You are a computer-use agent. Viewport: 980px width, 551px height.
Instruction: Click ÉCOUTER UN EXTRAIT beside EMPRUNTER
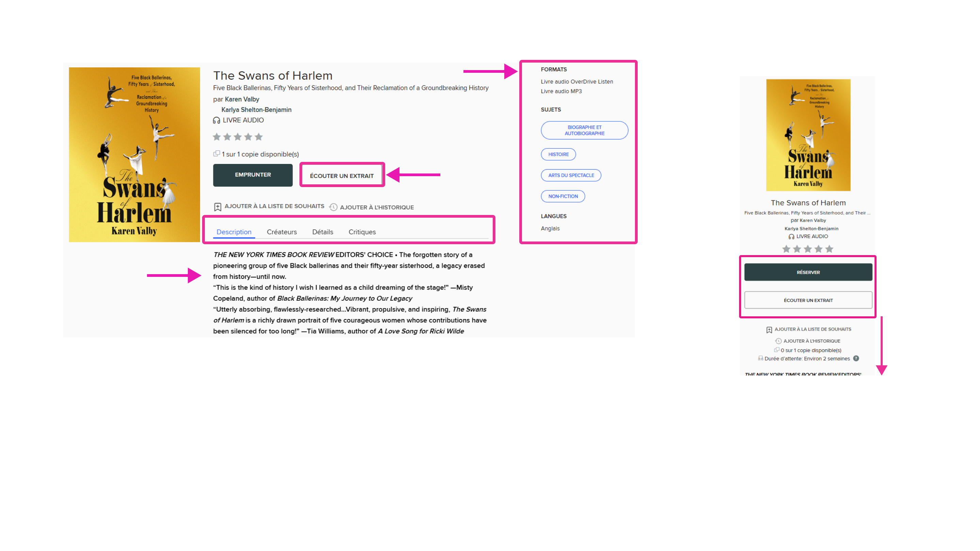pos(342,176)
